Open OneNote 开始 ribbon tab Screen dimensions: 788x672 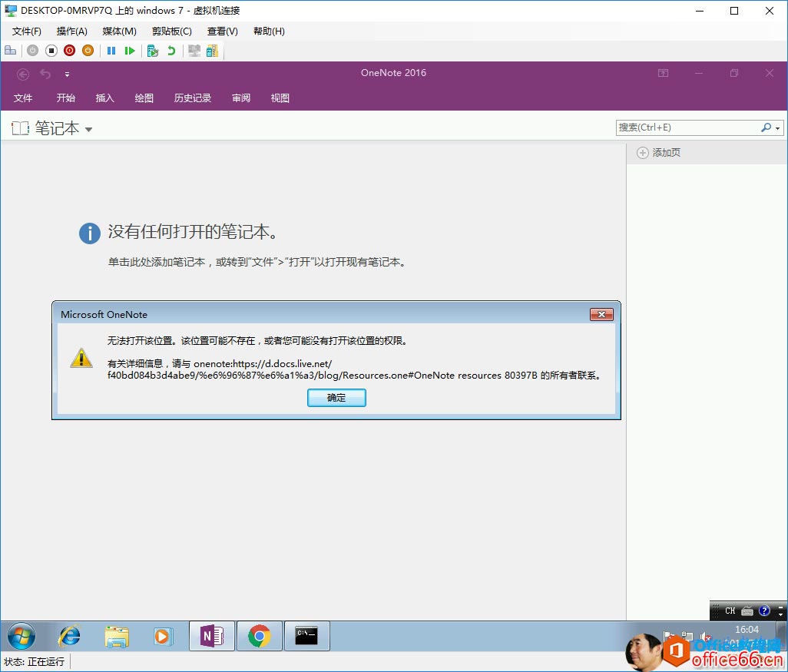point(66,98)
